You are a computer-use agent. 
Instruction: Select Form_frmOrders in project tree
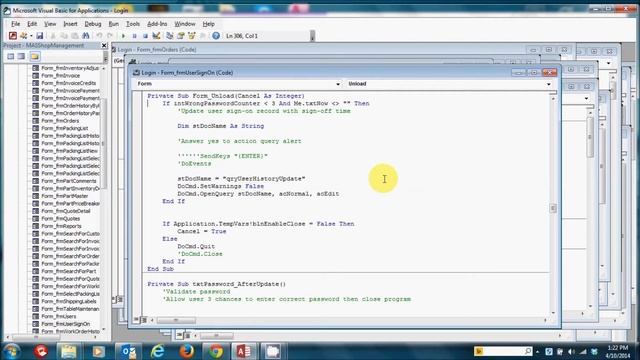[x=60, y=121]
